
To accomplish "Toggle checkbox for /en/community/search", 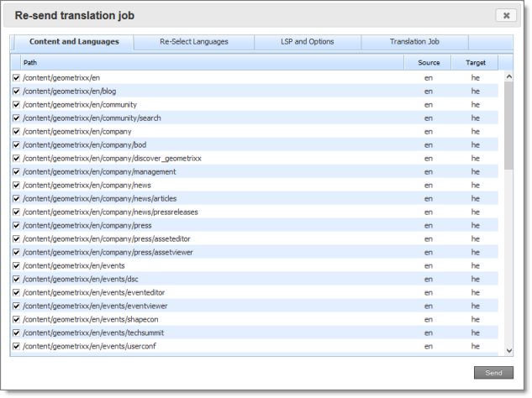I will 16,118.
